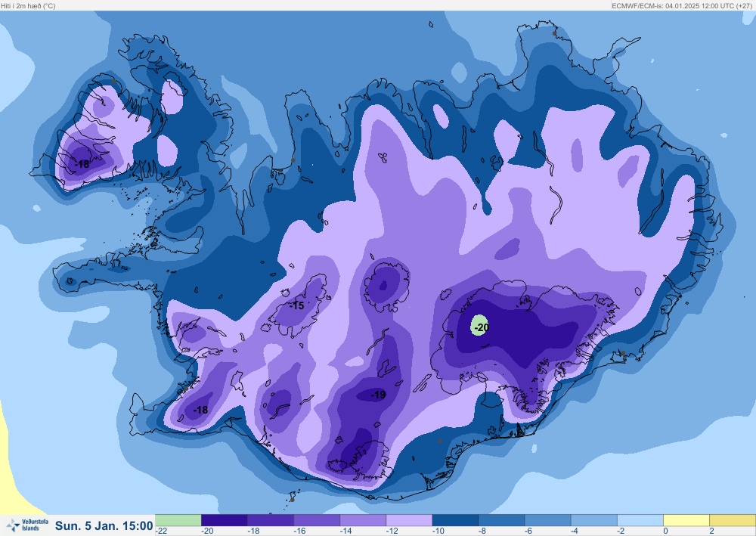Click the -12 legend label
This screenshot has width=756, height=536.
point(392,531)
